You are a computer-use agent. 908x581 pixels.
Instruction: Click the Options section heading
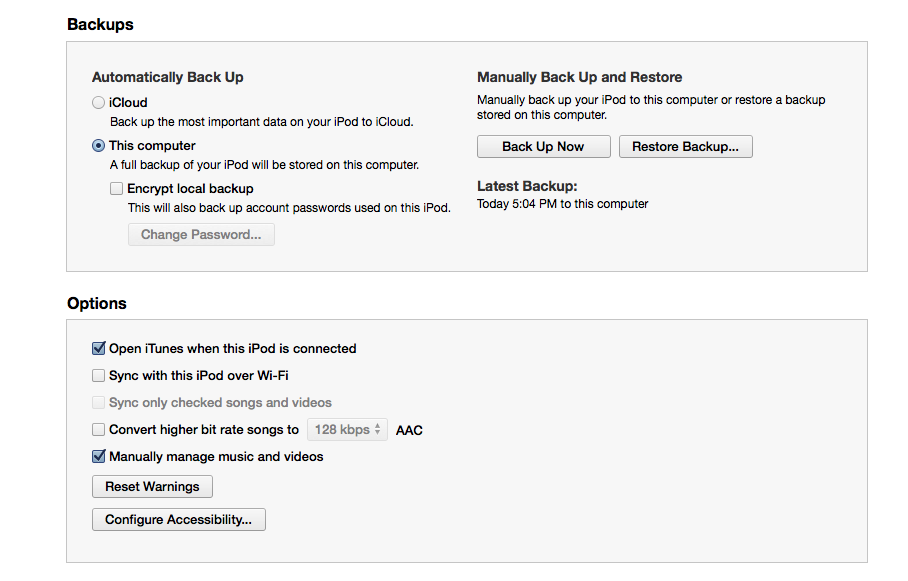pyautogui.click(x=97, y=304)
